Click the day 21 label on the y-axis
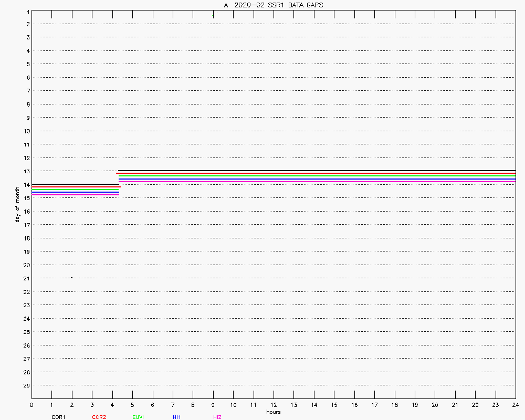Screen dimensions: 525x420 point(26,278)
